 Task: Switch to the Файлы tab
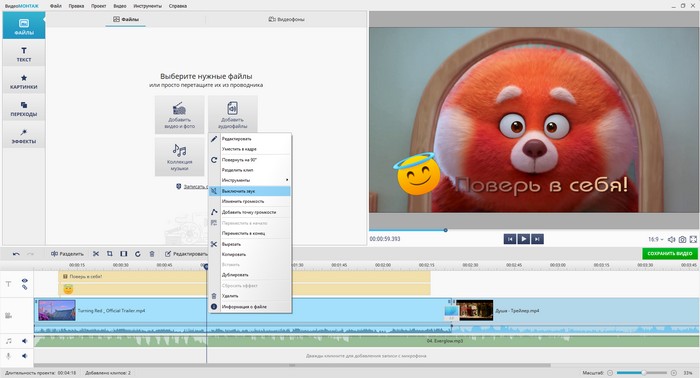126,20
